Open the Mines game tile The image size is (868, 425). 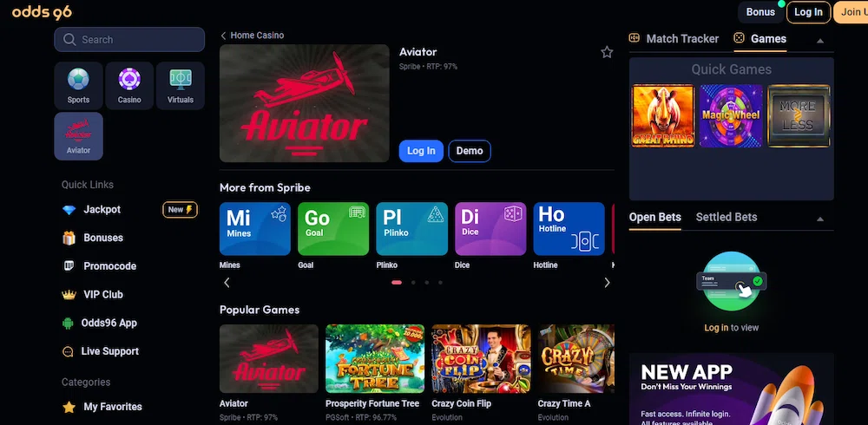click(254, 229)
